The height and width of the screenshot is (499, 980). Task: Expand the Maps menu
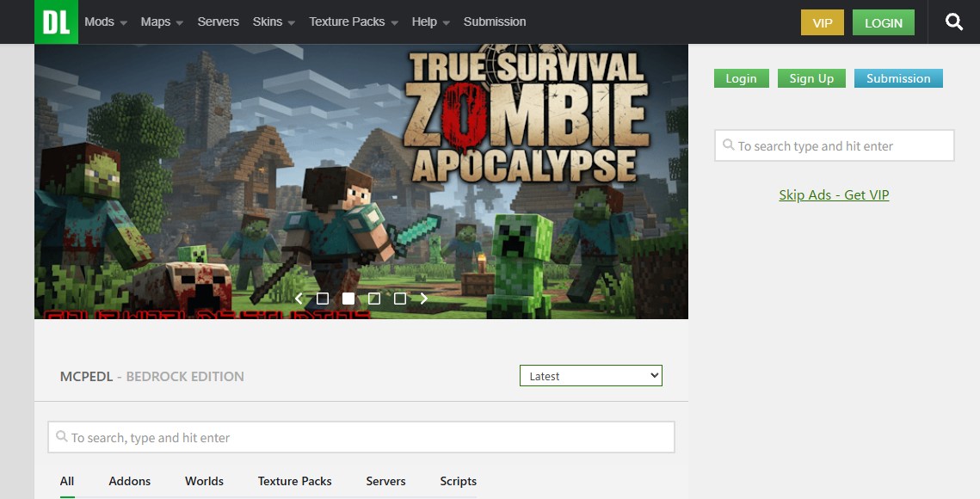click(x=162, y=22)
